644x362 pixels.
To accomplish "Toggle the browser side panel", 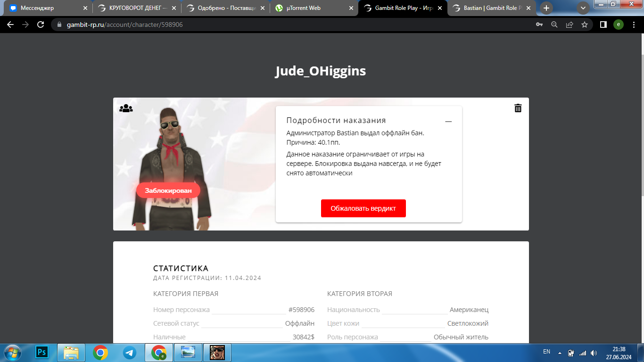I will (603, 25).
